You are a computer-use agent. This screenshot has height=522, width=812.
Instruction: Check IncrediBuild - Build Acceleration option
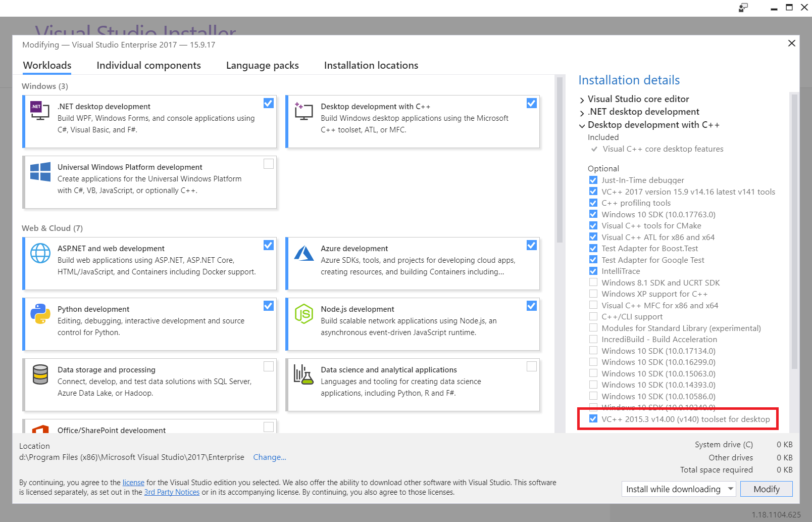tap(593, 339)
